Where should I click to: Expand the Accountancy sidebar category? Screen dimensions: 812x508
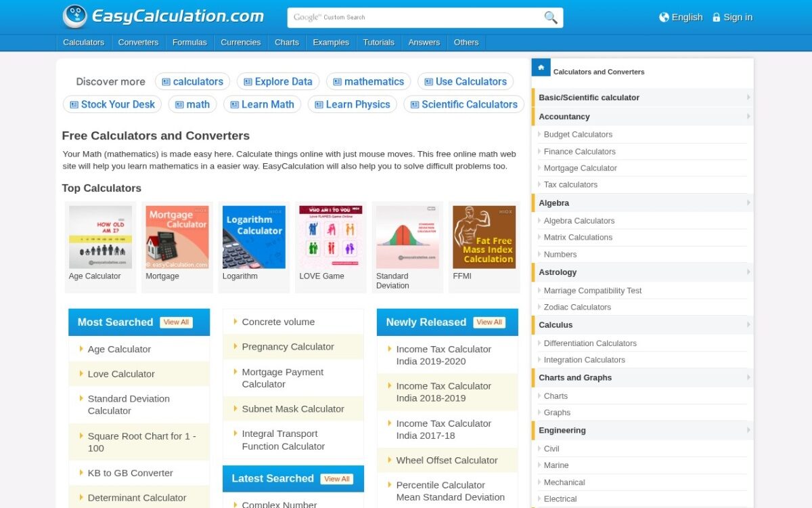point(642,117)
